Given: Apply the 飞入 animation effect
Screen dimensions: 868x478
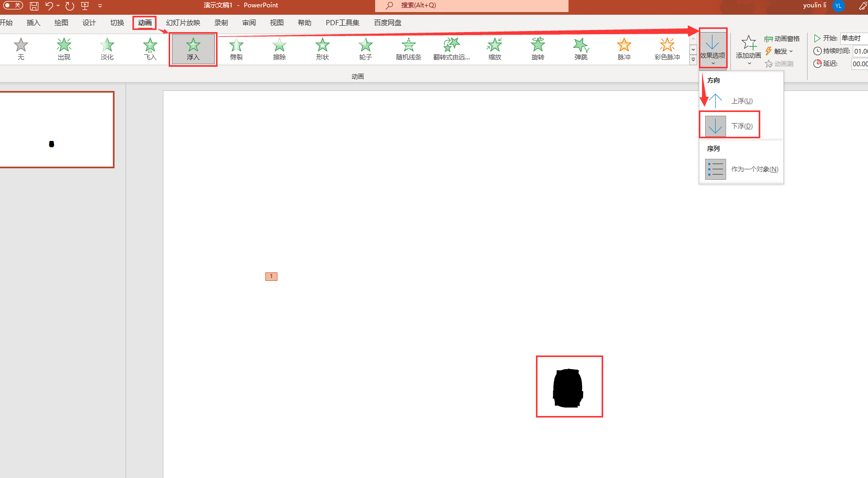Looking at the screenshot, I should tap(150, 49).
